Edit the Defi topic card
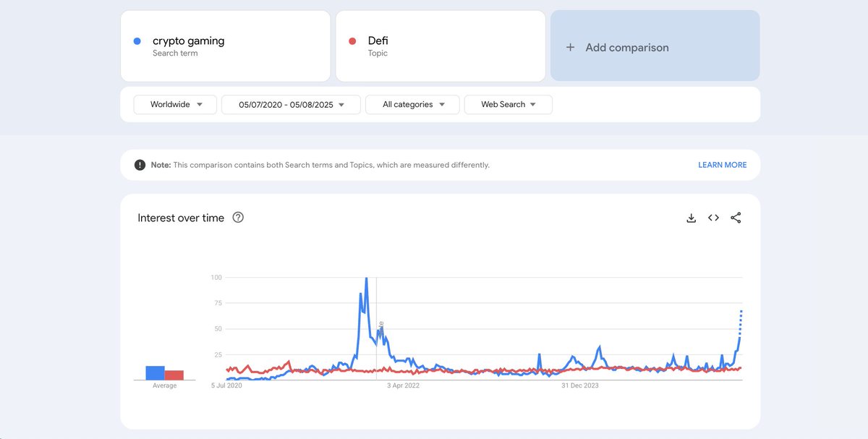Image resolution: width=868 pixels, height=439 pixels. pyautogui.click(x=440, y=46)
